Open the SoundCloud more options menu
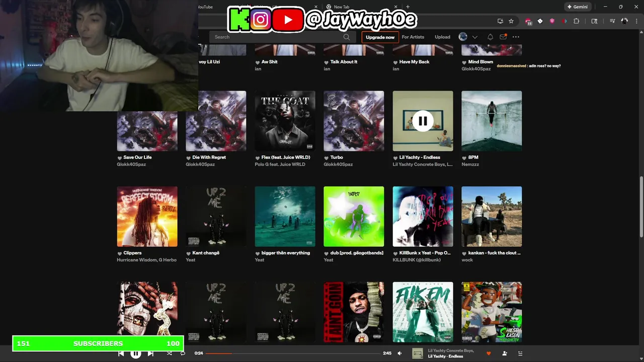This screenshot has height=362, width=644. tap(516, 37)
